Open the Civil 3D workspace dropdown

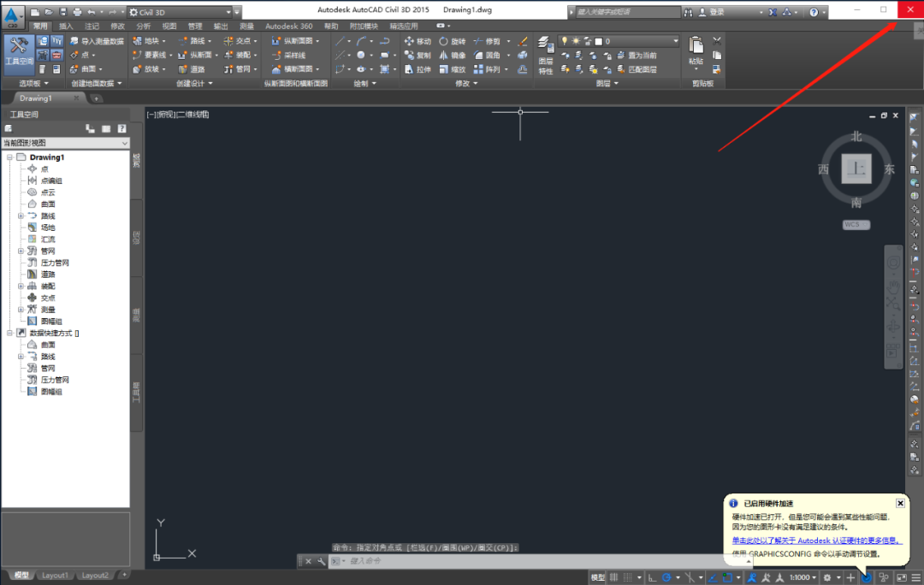click(181, 12)
